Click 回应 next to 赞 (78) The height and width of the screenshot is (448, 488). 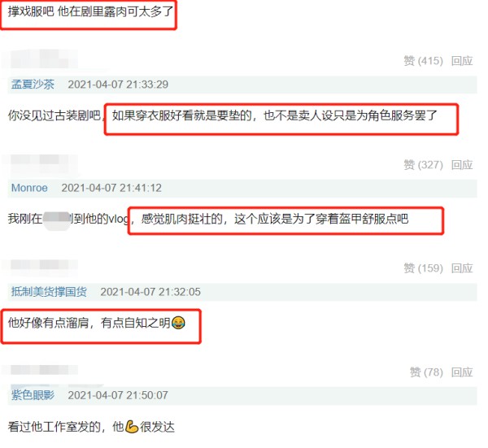pos(462,372)
